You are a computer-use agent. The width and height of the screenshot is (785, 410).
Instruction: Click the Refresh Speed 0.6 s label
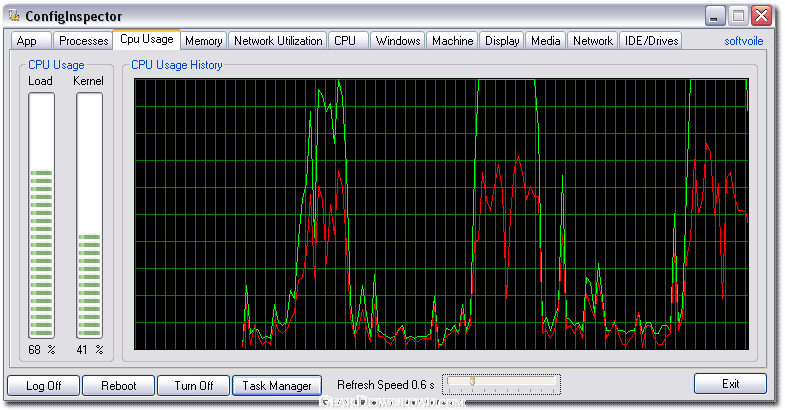pyautogui.click(x=385, y=385)
